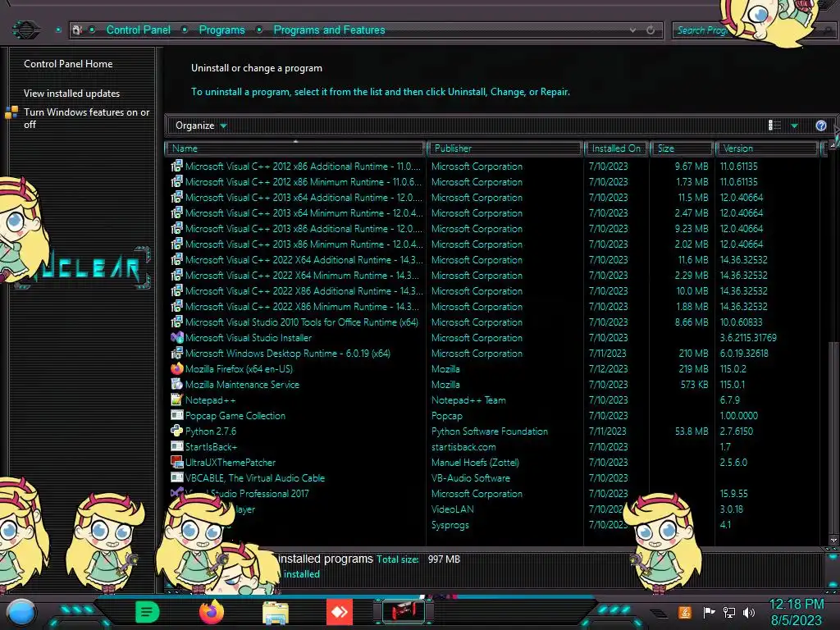The image size is (840, 630).
Task: Select the Microsoft Windows Desktop Runtime icon
Action: click(x=177, y=353)
